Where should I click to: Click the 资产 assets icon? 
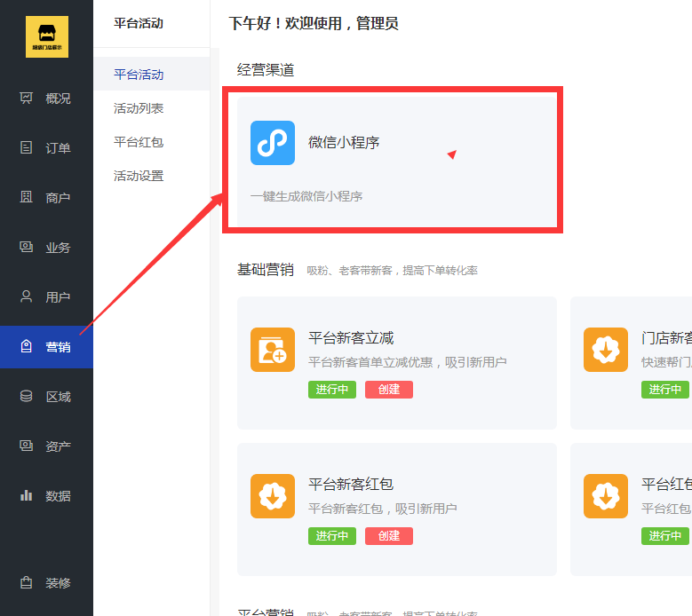26,446
